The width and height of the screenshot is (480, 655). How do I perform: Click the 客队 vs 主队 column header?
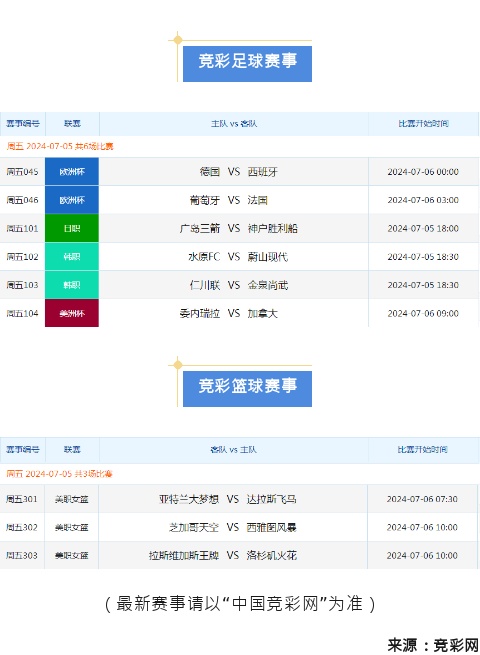[x=233, y=449]
